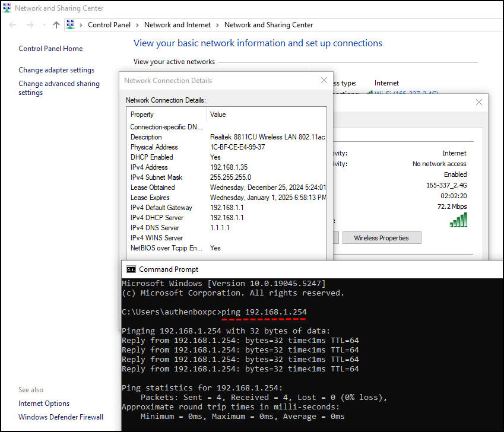The width and height of the screenshot is (504, 432).
Task: Open the recent locations dropdown arrow
Action: (43, 25)
